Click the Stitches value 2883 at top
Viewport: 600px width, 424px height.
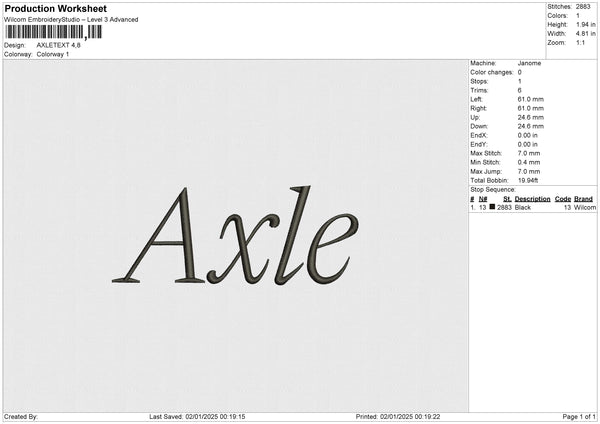583,7
